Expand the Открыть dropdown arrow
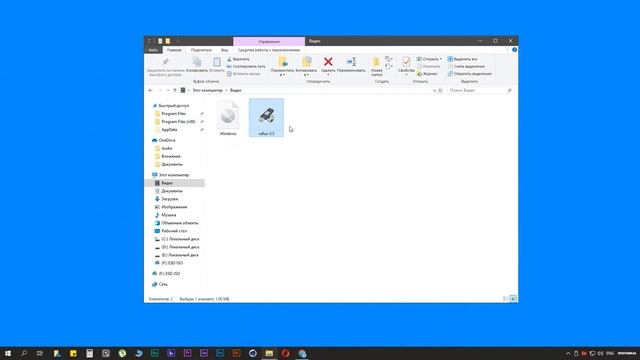The image size is (640, 360). click(441, 59)
